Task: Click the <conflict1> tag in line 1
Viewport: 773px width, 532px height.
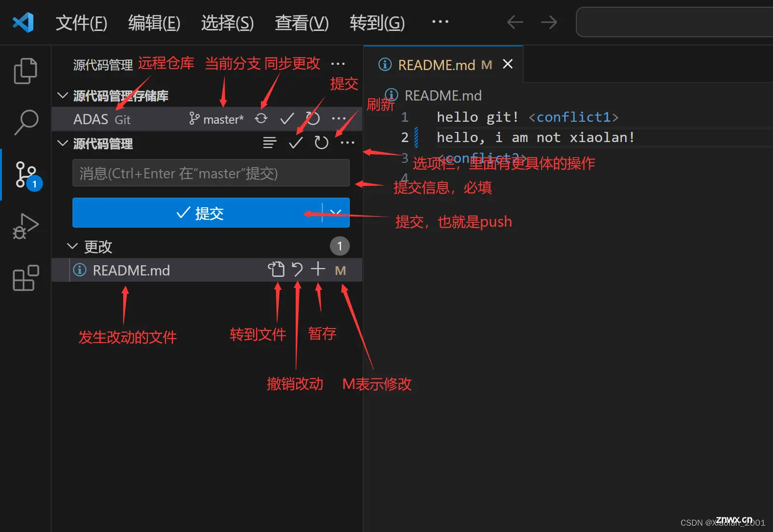Action: click(x=573, y=117)
